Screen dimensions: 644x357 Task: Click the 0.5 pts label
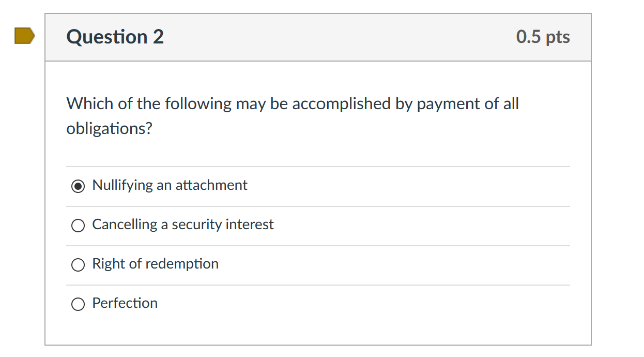[x=543, y=36]
